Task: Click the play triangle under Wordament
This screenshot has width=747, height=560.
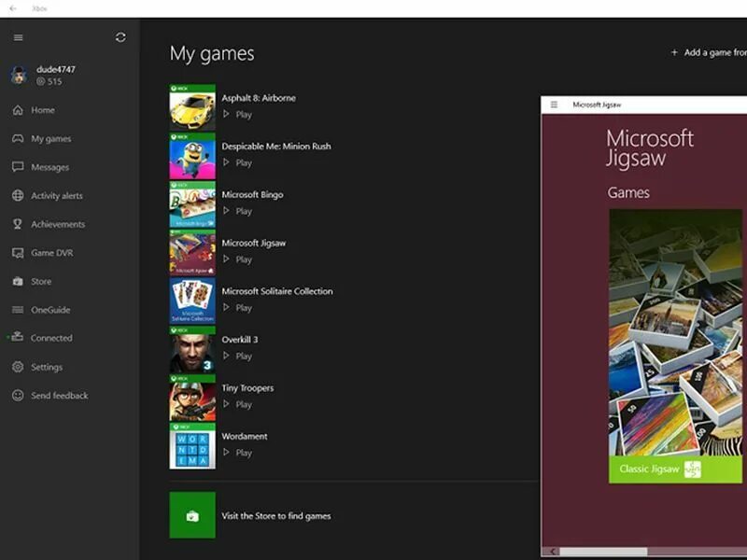Action: [x=226, y=453]
